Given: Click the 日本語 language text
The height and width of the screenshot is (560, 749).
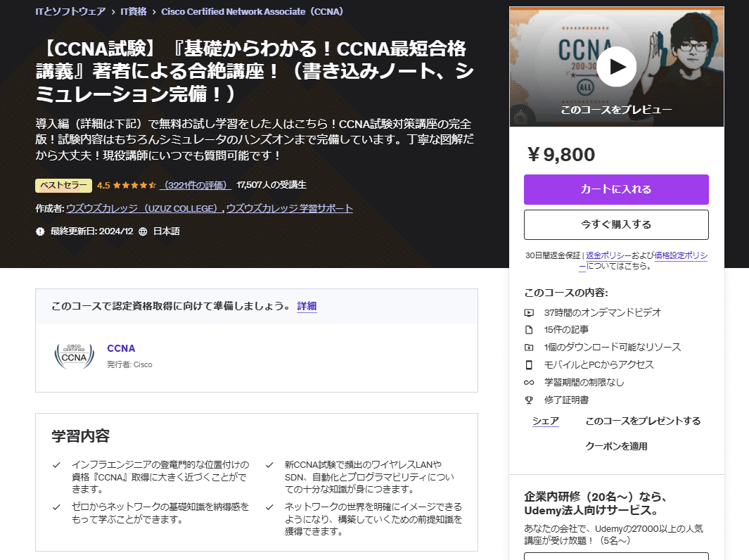Looking at the screenshot, I should 166,231.
